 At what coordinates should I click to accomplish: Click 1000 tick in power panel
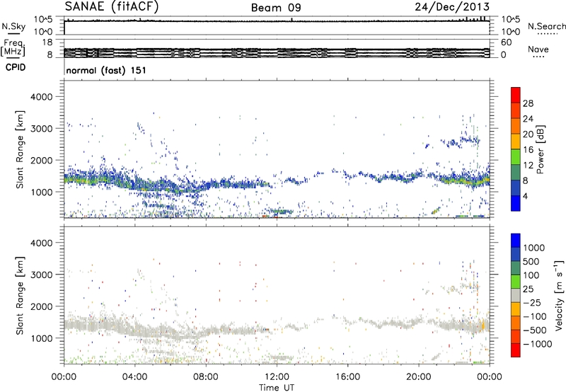point(41,192)
